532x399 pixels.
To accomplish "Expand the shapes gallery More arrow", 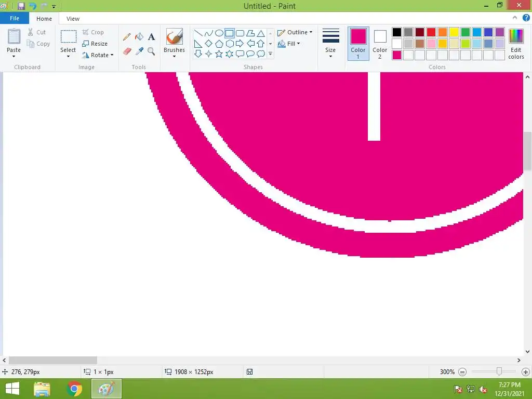I will click(x=270, y=54).
